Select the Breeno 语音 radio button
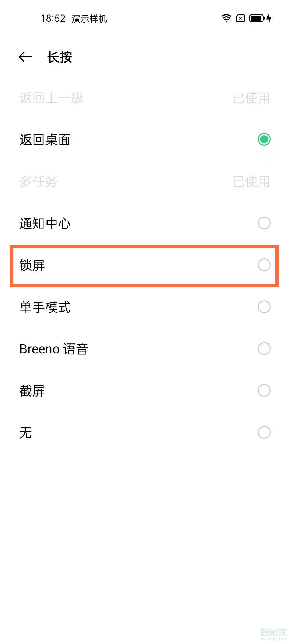The width and height of the screenshot is (290, 644). coord(264,349)
